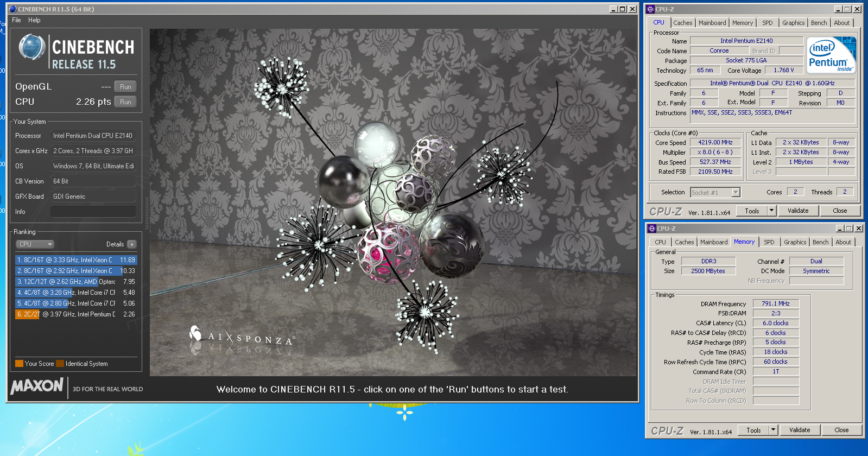
Task: Click the GFX Board field GDI Generic
Action: (x=93, y=197)
